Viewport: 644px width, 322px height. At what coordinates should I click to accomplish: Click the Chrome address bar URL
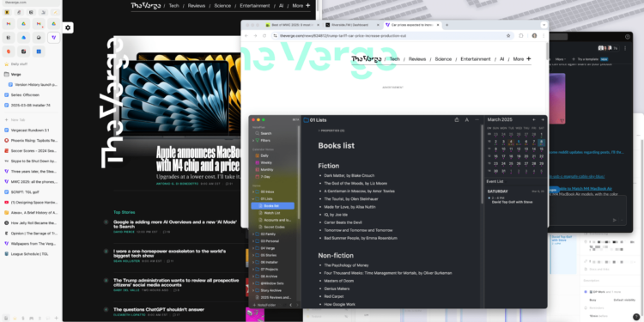click(343, 36)
